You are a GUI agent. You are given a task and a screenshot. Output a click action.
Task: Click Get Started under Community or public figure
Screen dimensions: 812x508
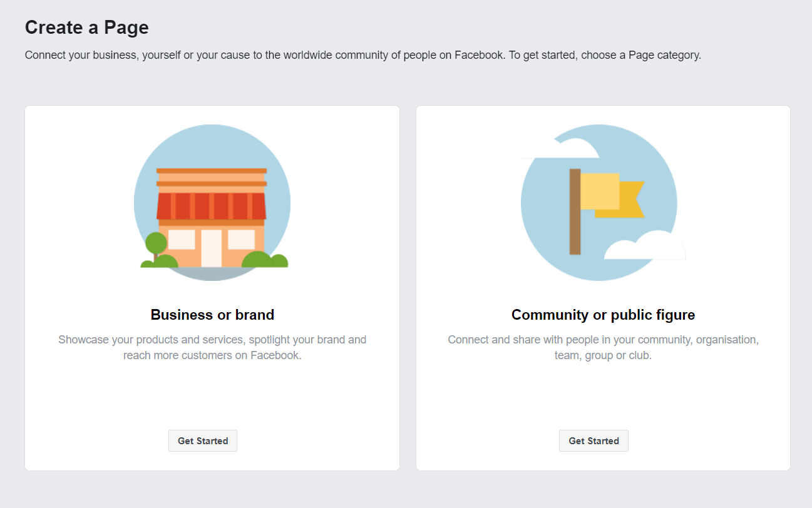tap(593, 440)
